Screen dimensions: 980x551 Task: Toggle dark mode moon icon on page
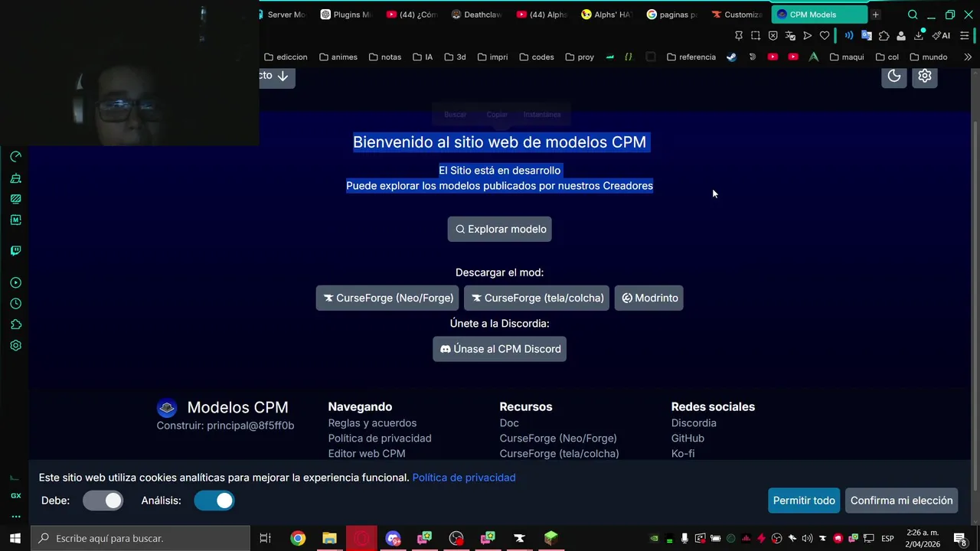(894, 75)
